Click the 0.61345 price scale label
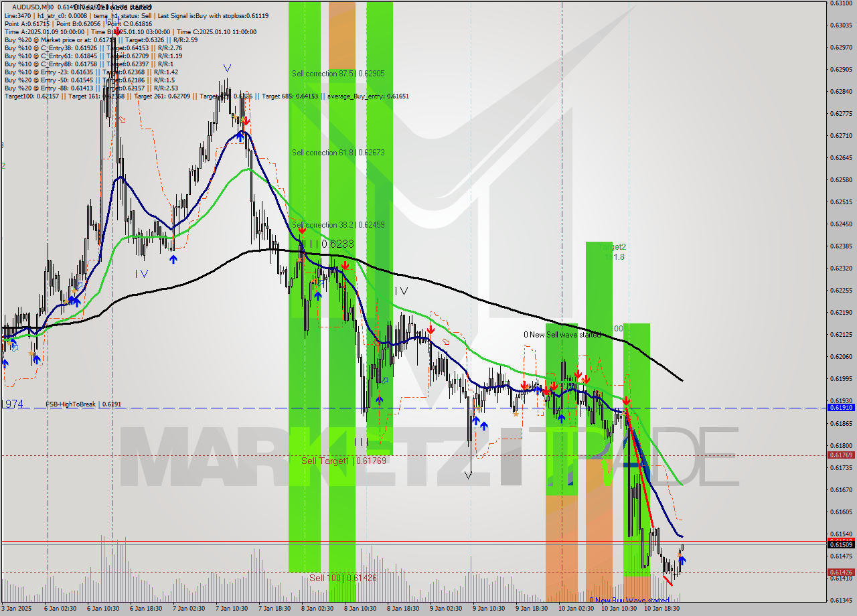The width and height of the screenshot is (857, 616). (841, 600)
